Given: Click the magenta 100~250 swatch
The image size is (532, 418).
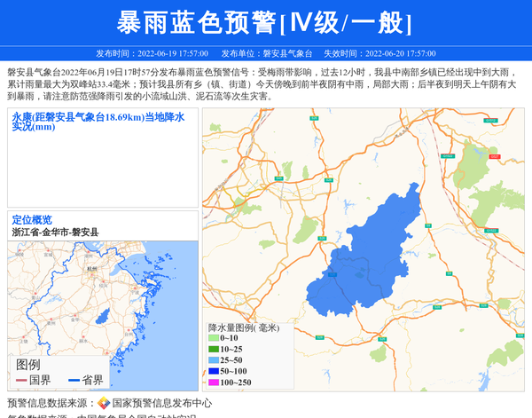Looking at the screenshot, I should click(x=214, y=383).
